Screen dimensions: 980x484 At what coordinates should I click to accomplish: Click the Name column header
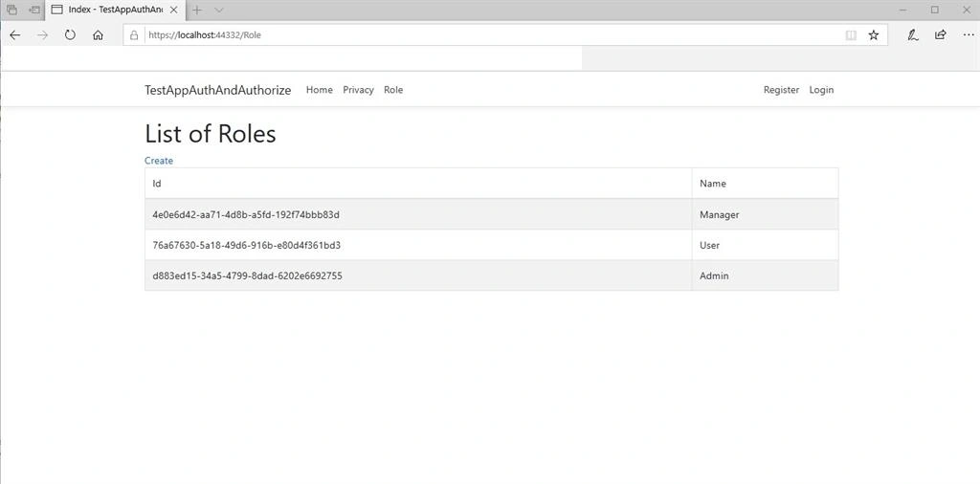click(x=765, y=184)
